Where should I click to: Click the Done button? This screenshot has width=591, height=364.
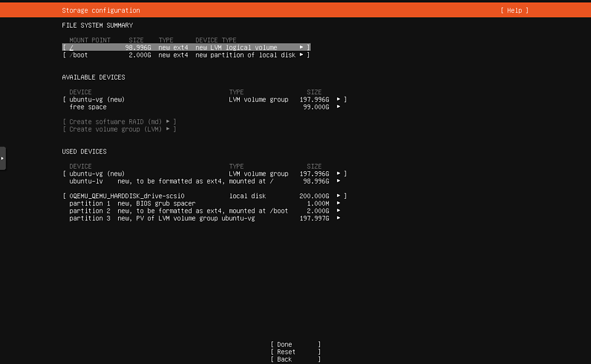click(x=296, y=344)
